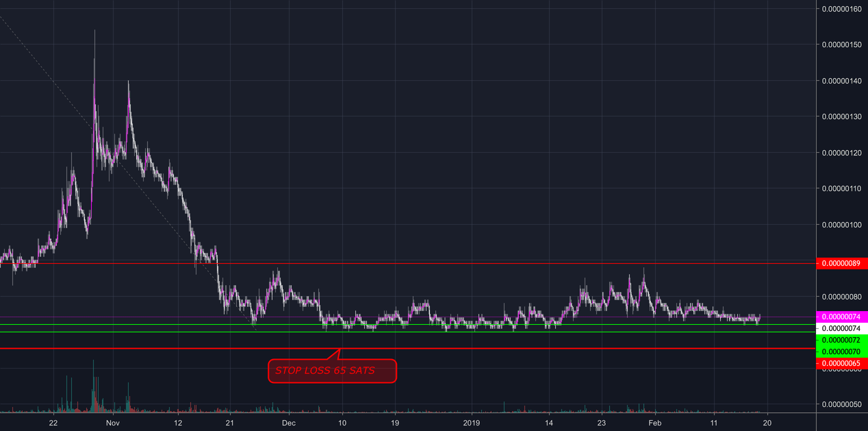Click the 0.00000150 price axis label
The image size is (868, 431).
[x=843, y=45]
